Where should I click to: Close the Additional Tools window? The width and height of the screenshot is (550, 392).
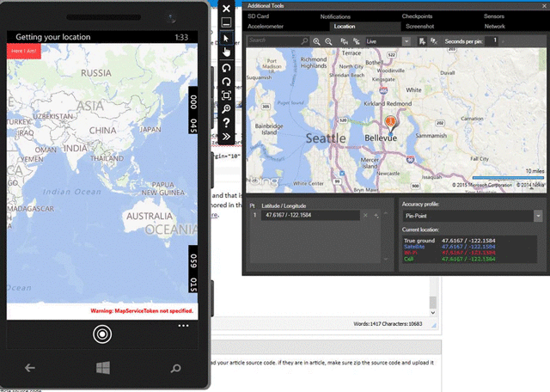(x=544, y=6)
